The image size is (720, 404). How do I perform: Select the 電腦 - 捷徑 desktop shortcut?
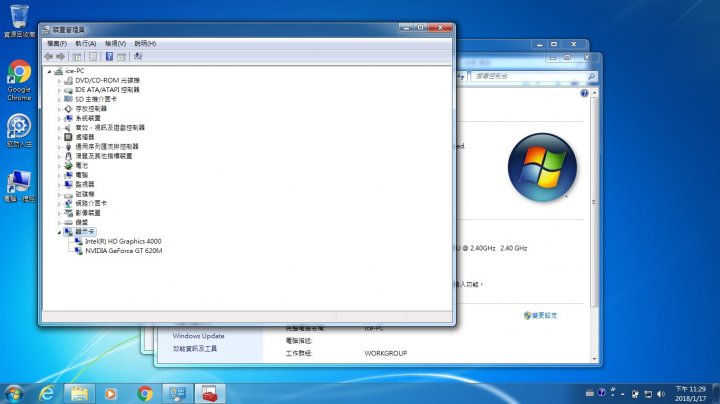(19, 186)
